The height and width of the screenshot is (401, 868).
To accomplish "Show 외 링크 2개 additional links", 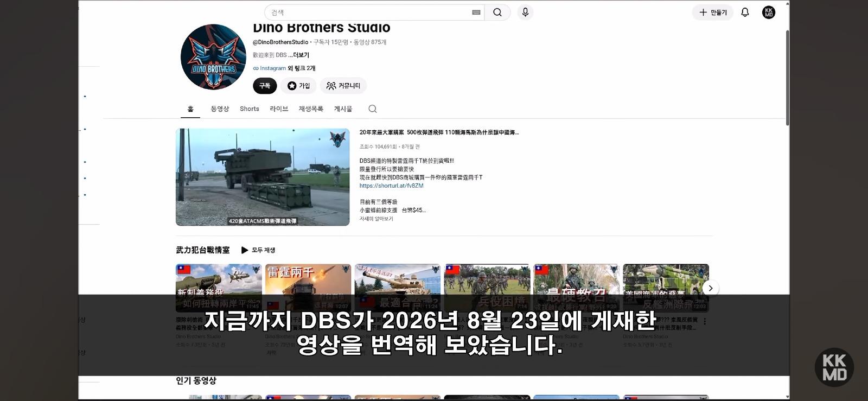I will pos(302,68).
